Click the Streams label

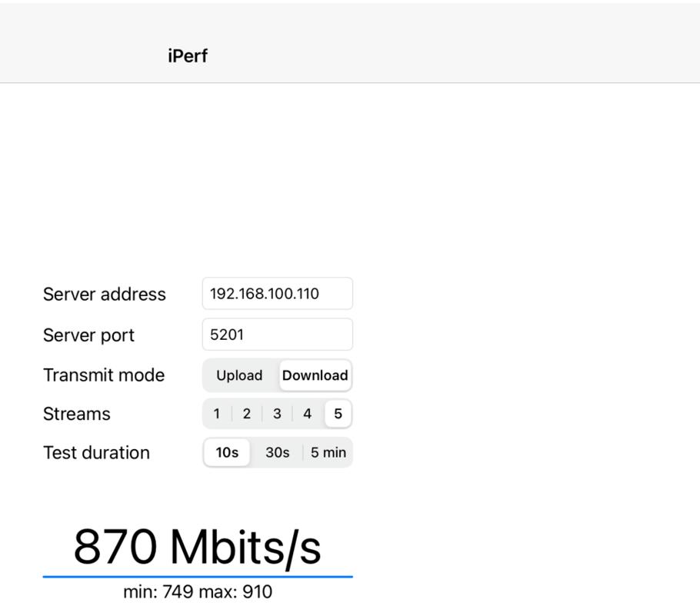coord(77,414)
